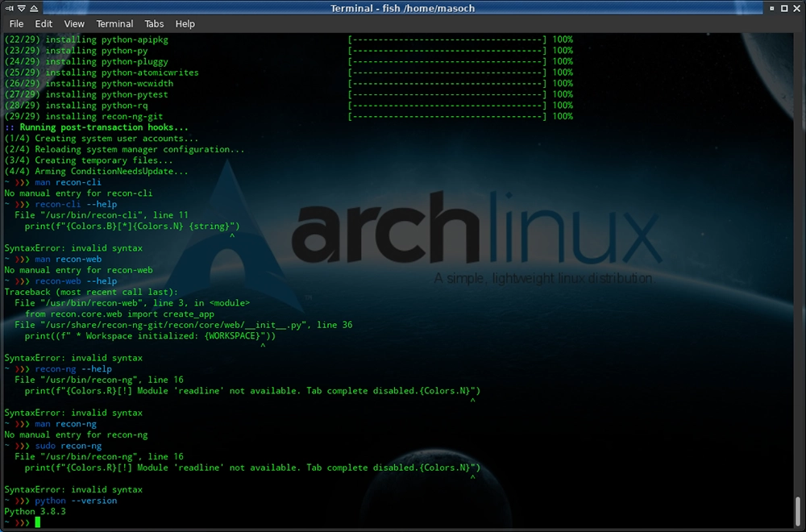This screenshot has width=806, height=532.
Task: Open the View menu
Action: coord(74,23)
